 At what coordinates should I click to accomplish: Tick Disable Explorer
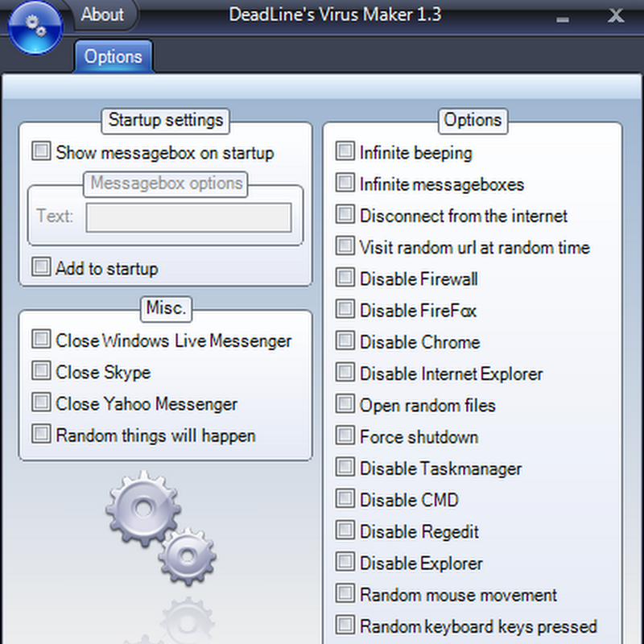click(345, 562)
